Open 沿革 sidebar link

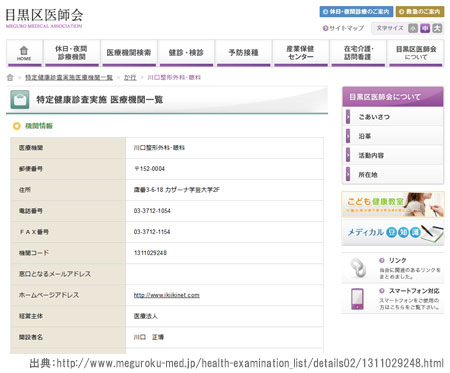pyautogui.click(x=393, y=136)
